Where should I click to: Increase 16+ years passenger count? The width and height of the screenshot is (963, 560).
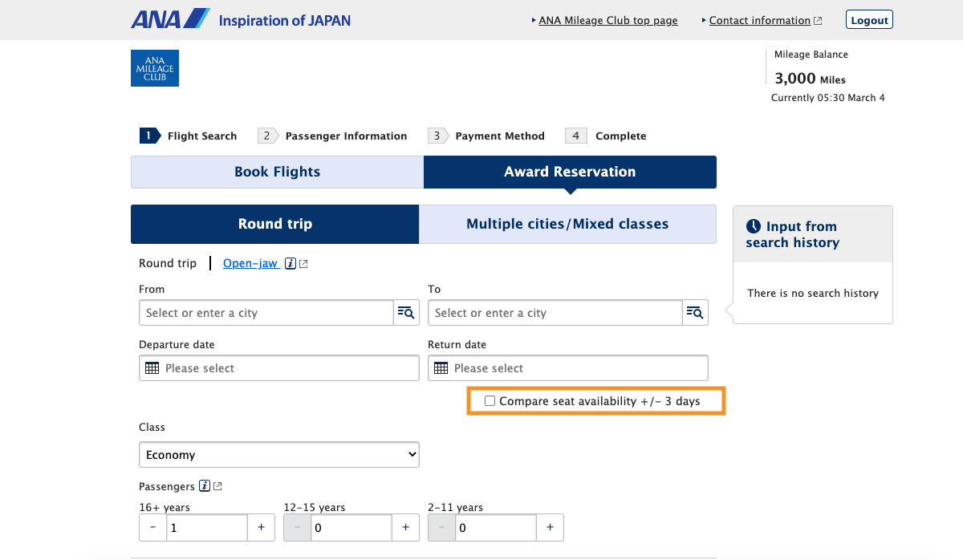coord(261,527)
